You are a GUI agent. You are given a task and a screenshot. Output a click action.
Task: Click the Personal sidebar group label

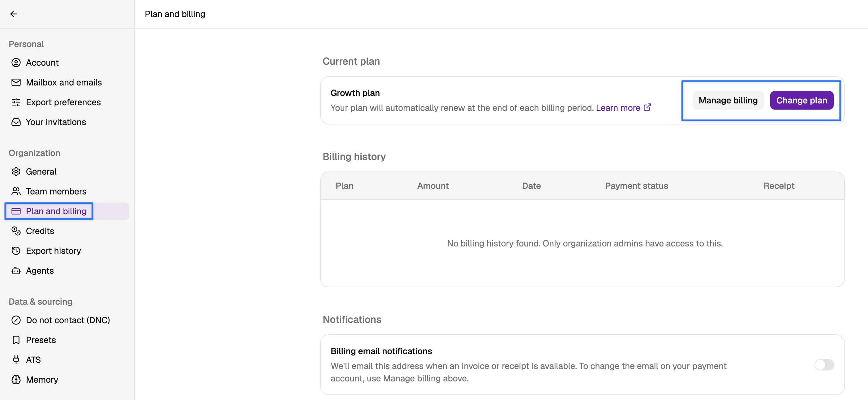pyautogui.click(x=26, y=44)
